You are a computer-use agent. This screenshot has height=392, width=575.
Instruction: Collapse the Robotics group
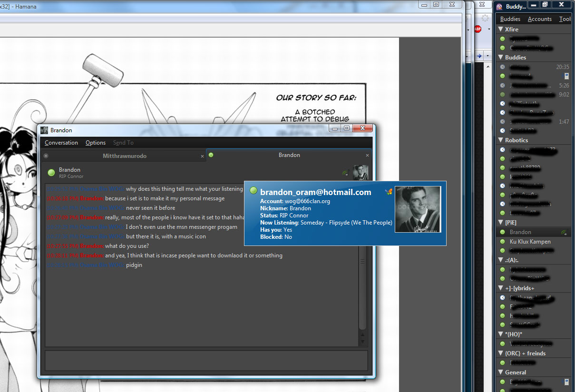point(500,140)
